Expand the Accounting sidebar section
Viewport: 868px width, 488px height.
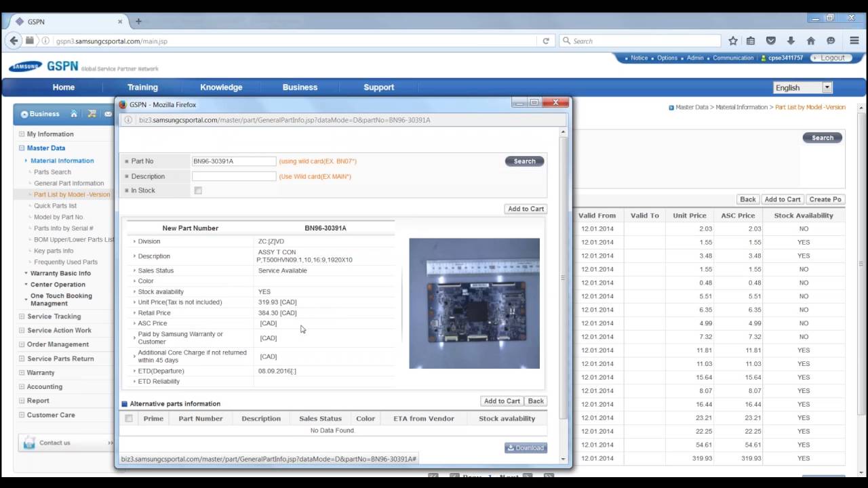(22, 386)
